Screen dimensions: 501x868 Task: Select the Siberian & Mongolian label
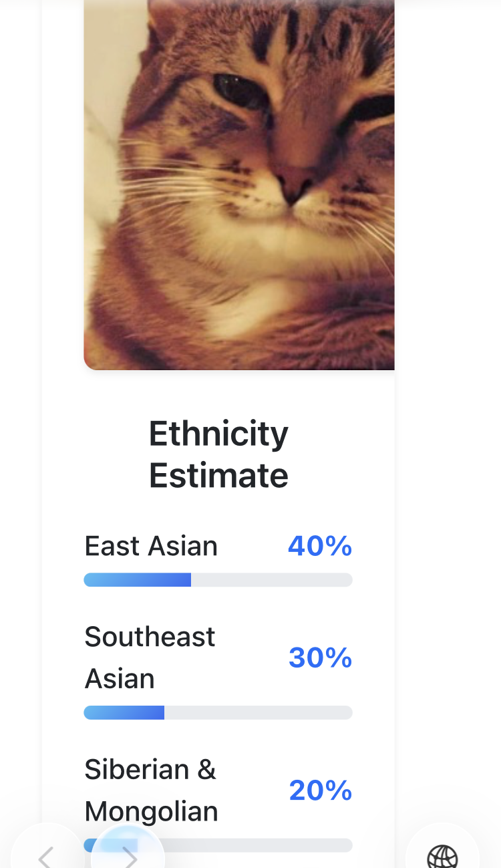(x=151, y=790)
